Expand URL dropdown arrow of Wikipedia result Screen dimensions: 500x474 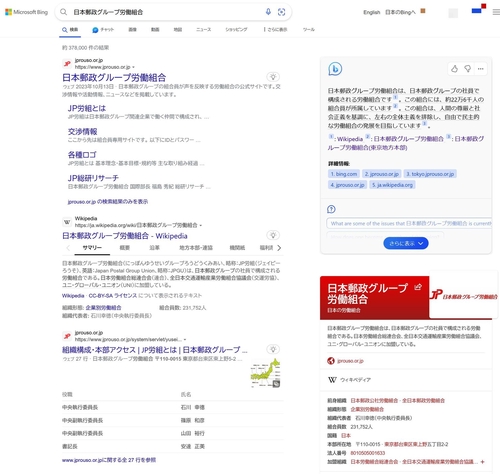click(x=201, y=226)
